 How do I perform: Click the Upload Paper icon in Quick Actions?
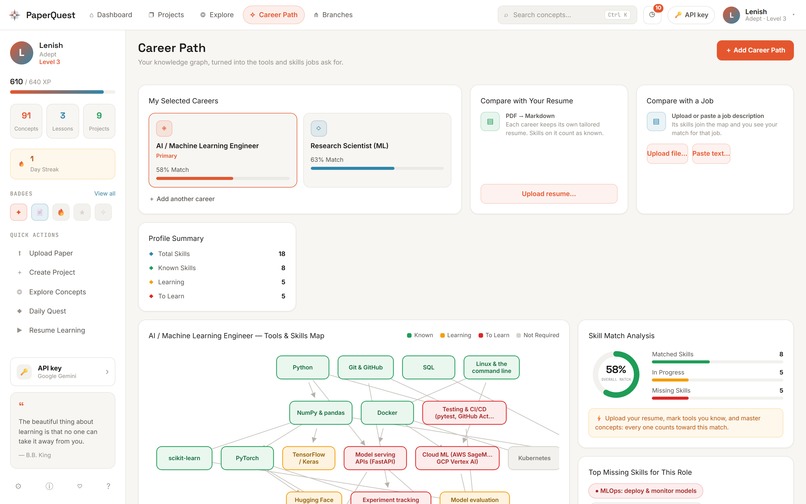(20, 253)
